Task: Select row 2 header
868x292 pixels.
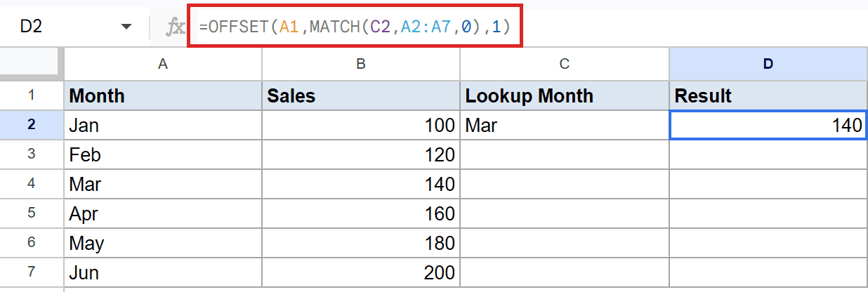Action: [x=32, y=125]
